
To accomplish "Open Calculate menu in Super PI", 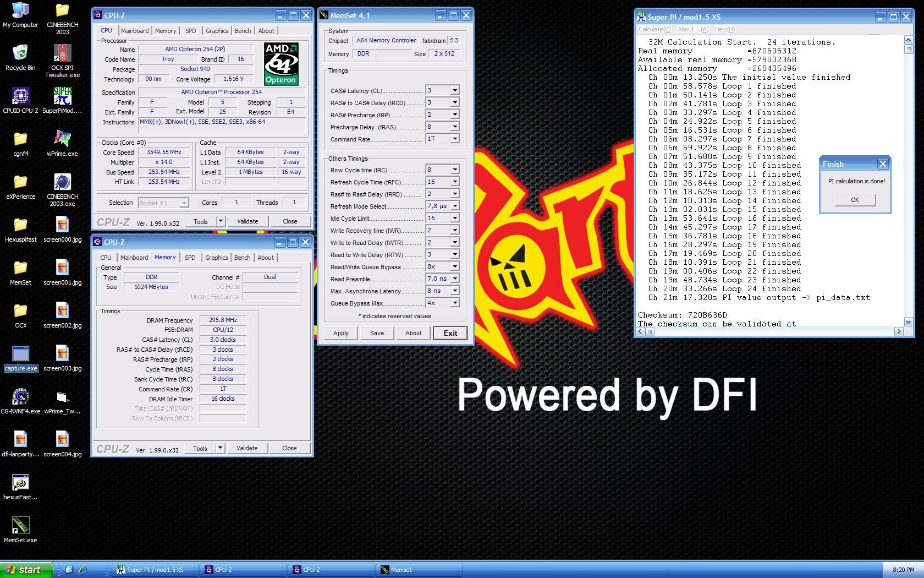I will [x=654, y=29].
